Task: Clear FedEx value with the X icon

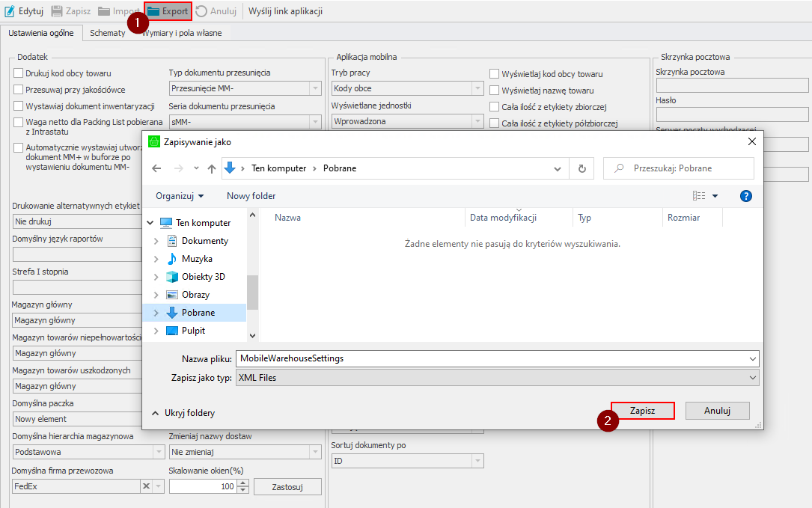Action: coord(145,486)
